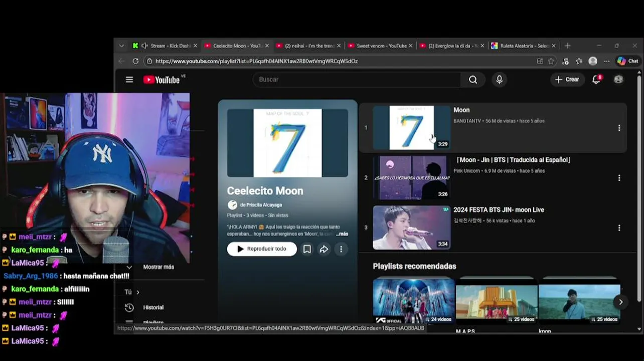The width and height of the screenshot is (644, 361).
Task: Click the browser address bar URL
Action: point(256,61)
